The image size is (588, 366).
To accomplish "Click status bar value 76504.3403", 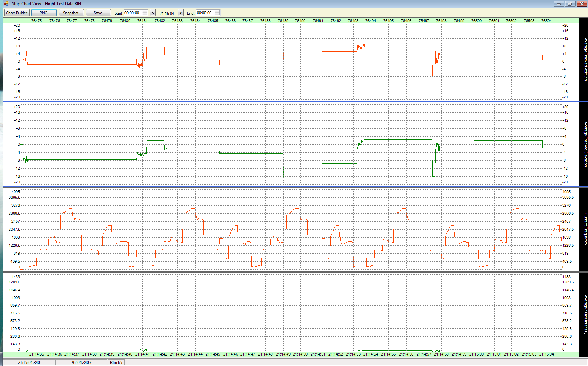I will [x=81, y=363].
